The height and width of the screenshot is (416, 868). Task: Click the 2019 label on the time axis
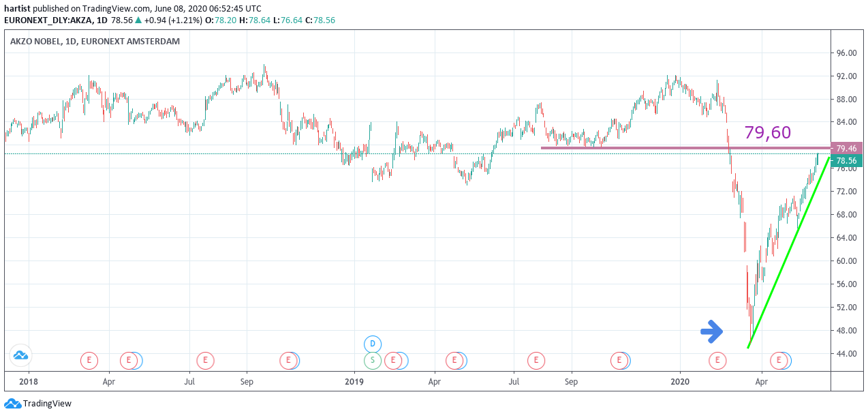point(354,382)
